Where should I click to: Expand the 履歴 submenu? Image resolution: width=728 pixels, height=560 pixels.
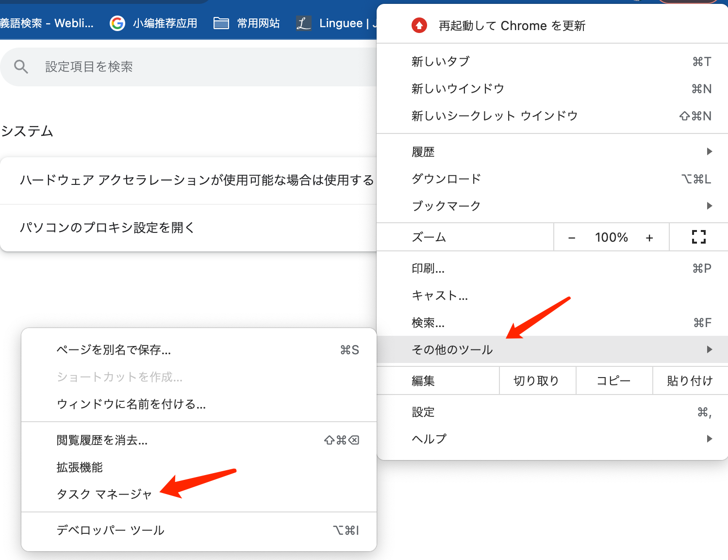[x=710, y=151]
